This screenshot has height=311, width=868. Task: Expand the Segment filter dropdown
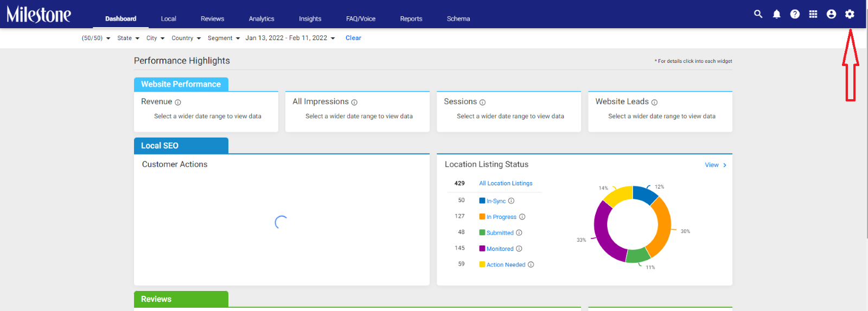224,38
